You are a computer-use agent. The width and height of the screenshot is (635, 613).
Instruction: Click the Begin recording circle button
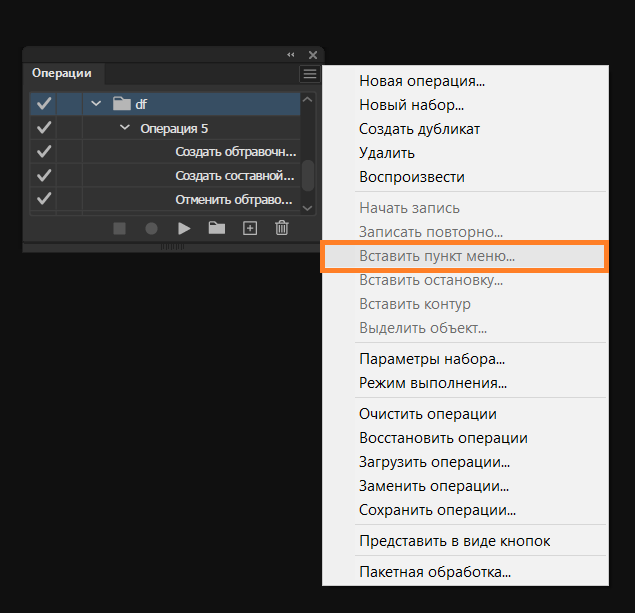tap(151, 228)
